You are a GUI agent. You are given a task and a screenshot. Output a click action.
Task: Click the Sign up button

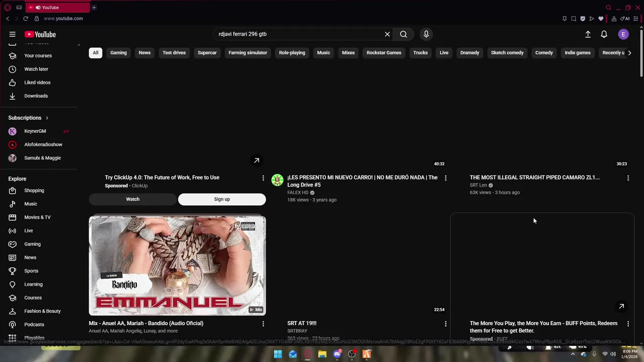click(x=222, y=199)
